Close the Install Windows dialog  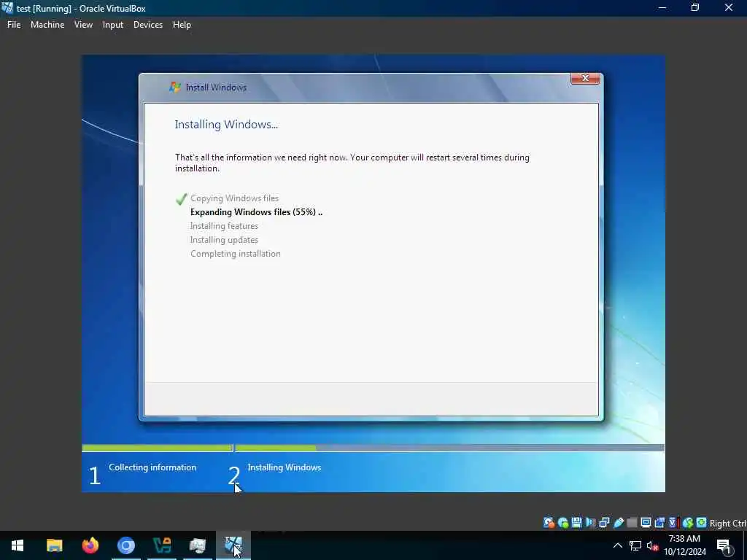click(x=585, y=78)
